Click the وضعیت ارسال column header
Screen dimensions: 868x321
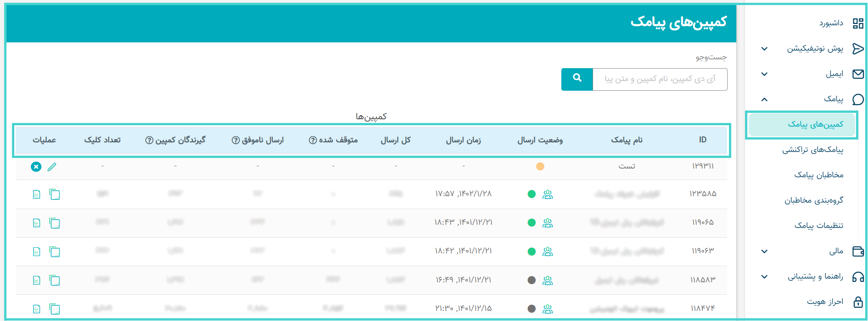tap(540, 140)
